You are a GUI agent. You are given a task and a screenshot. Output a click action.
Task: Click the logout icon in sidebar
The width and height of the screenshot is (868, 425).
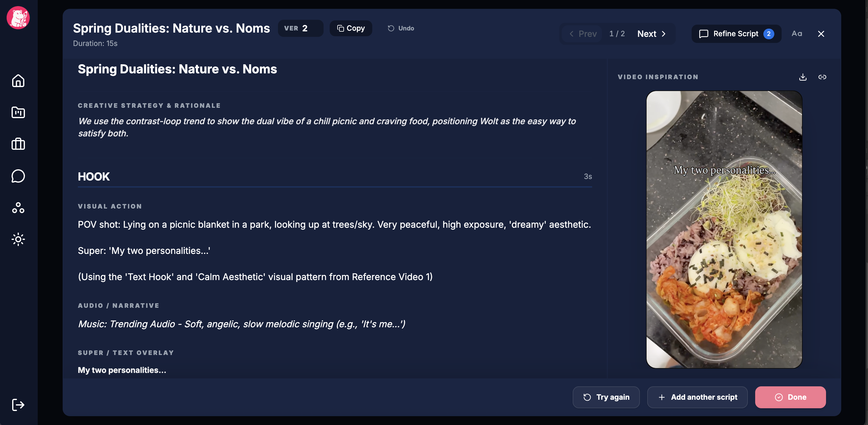[18, 404]
